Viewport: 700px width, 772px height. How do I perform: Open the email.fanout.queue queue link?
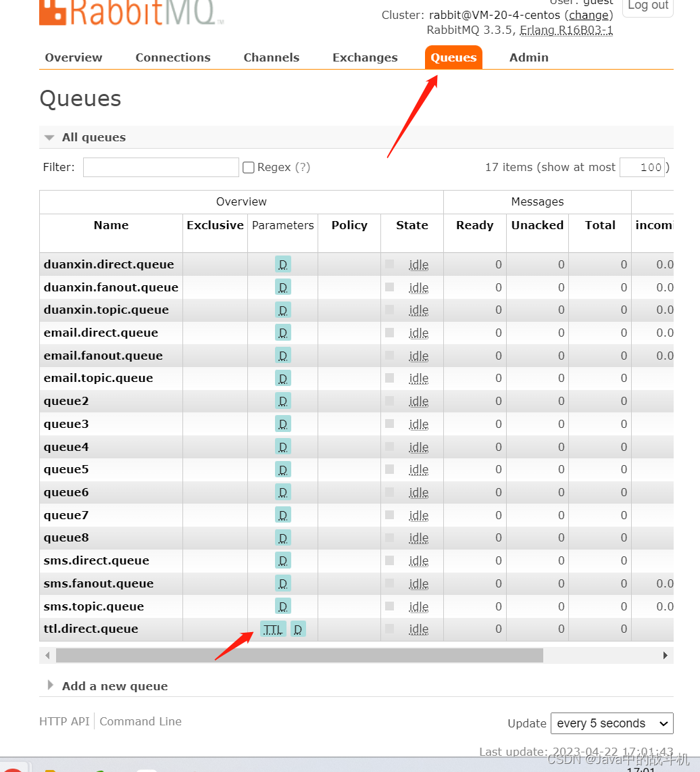tap(103, 356)
